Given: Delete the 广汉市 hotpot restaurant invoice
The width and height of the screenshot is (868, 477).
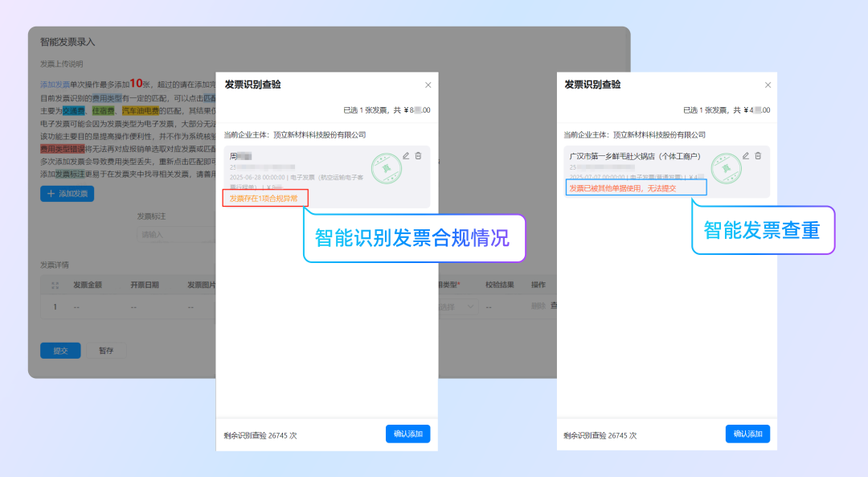Looking at the screenshot, I should click(758, 156).
